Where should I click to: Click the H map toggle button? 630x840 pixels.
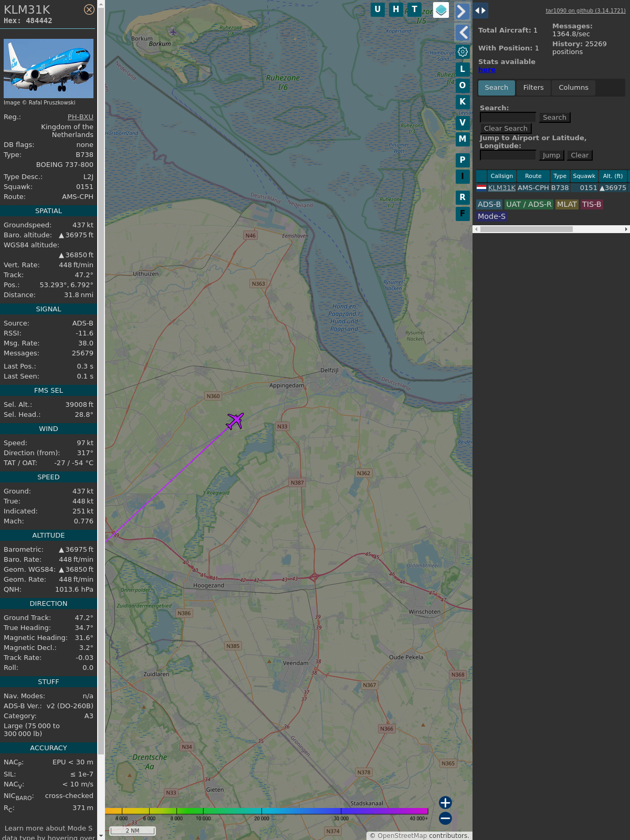coord(396,9)
